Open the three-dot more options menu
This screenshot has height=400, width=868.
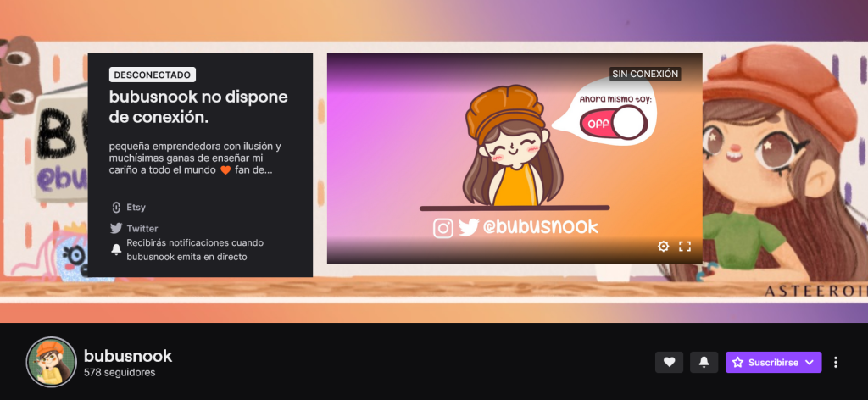[x=836, y=362]
